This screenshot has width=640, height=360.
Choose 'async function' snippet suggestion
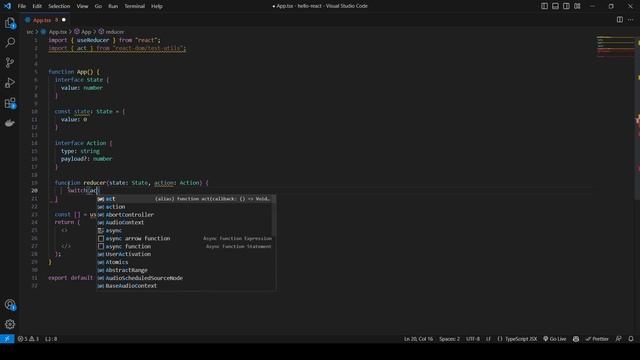point(184,247)
